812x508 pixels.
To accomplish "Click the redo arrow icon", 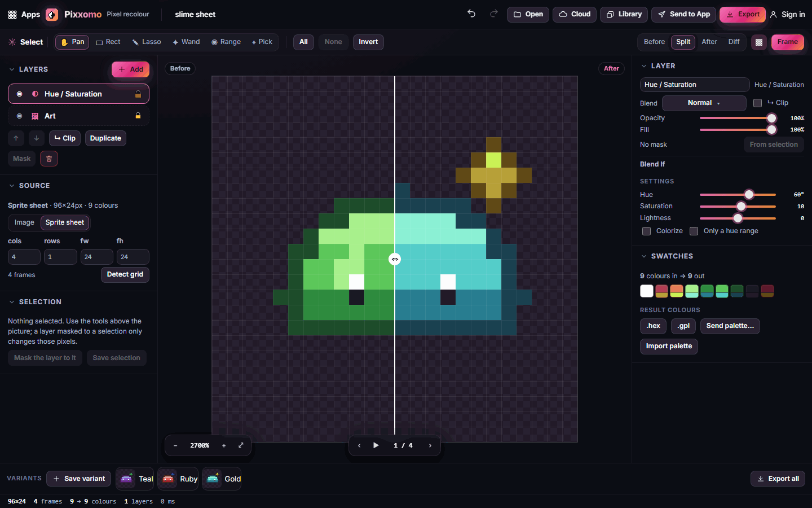I will 494,14.
